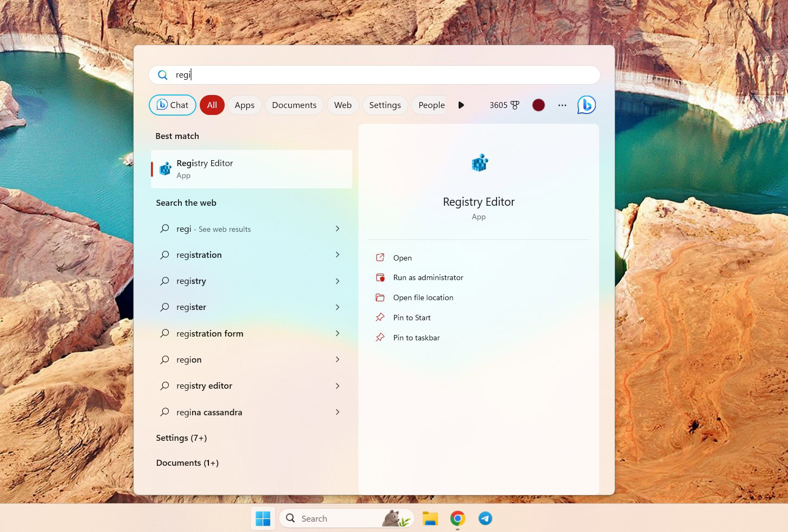Expand the 'regina cassandra' suggestion chevron

tap(338, 412)
